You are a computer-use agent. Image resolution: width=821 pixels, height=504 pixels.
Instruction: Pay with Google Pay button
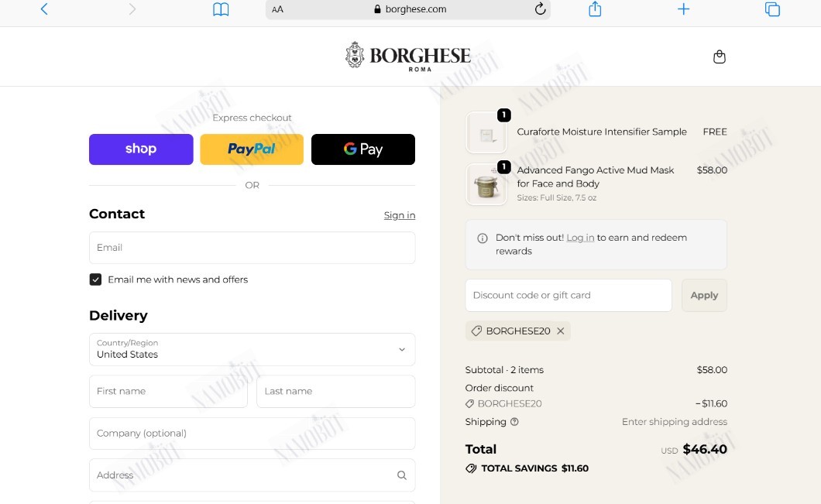(x=362, y=149)
